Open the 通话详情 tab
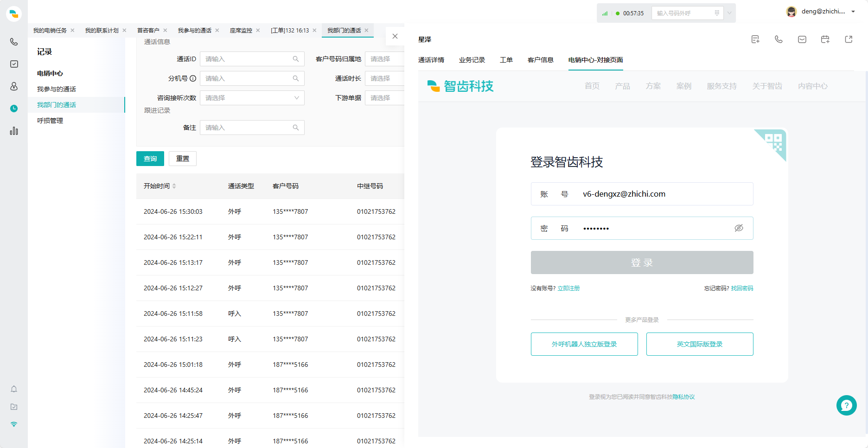The image size is (868, 448). tap(431, 60)
